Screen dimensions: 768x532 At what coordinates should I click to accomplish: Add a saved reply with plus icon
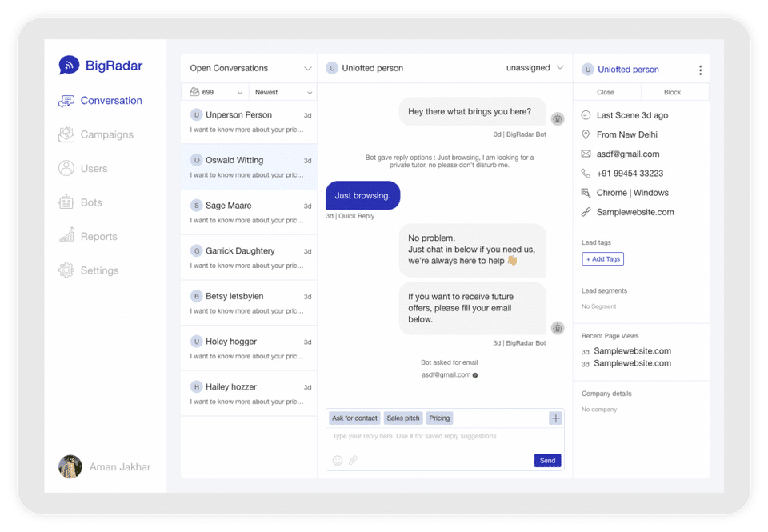point(555,418)
